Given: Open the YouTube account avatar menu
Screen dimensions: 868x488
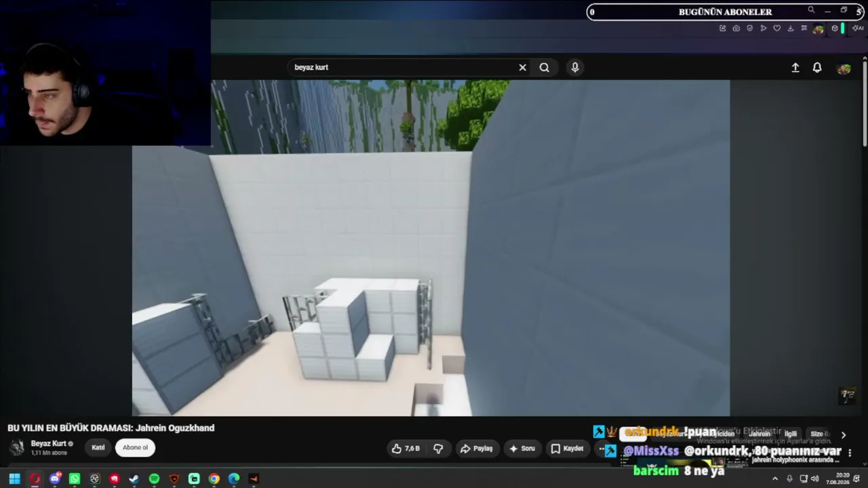Looking at the screenshot, I should point(844,68).
